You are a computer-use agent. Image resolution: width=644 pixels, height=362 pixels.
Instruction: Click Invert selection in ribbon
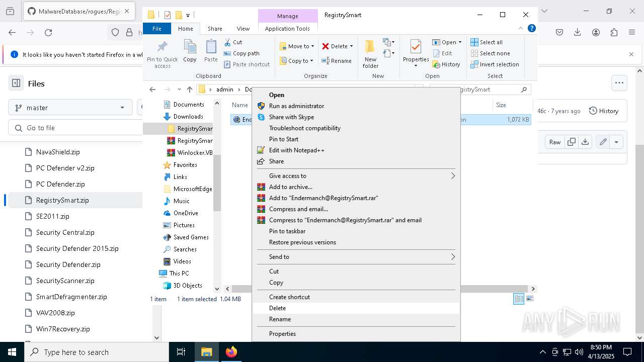[495, 64]
